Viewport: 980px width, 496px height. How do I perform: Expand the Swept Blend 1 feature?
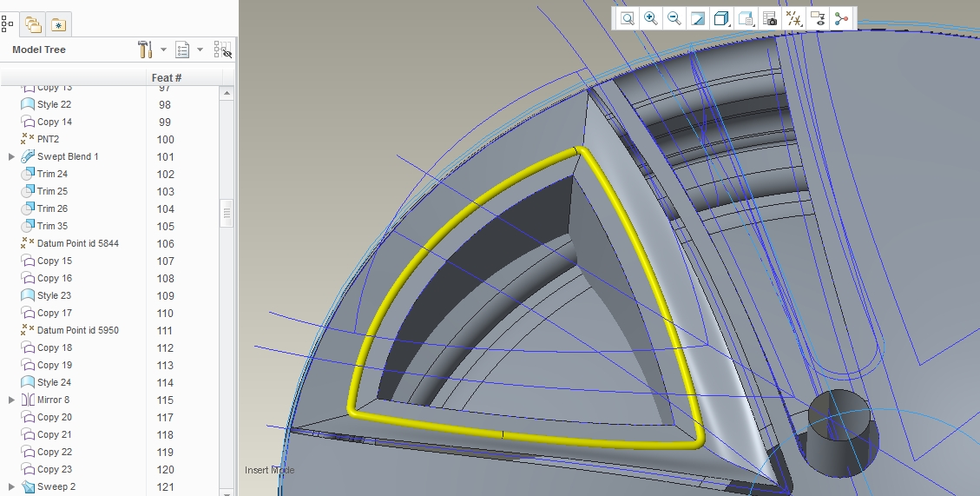click(11, 156)
